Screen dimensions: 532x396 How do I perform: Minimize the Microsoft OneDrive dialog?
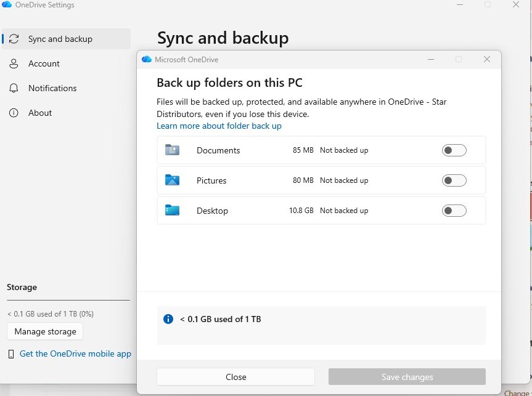(431, 59)
